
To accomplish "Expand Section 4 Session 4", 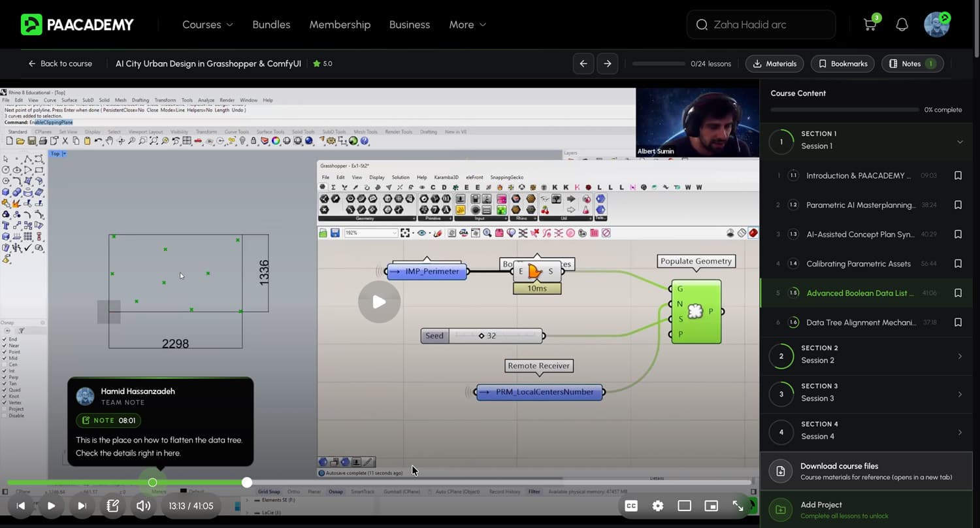I will pyautogui.click(x=960, y=432).
